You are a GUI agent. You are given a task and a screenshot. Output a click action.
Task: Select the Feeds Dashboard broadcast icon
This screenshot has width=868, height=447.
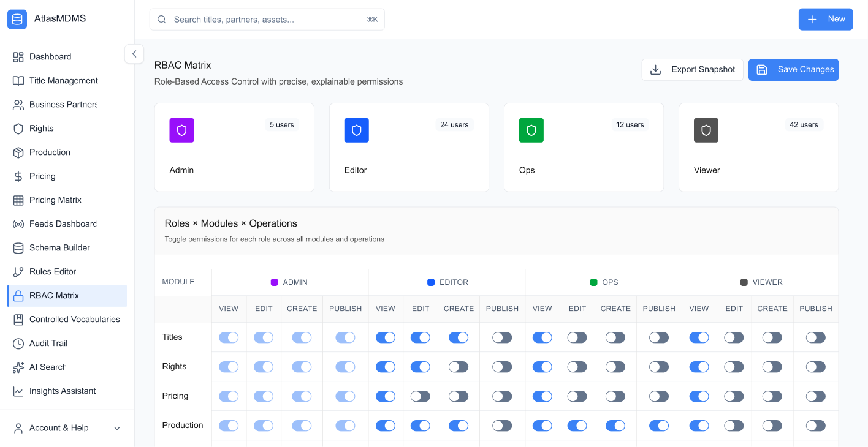coord(19,223)
